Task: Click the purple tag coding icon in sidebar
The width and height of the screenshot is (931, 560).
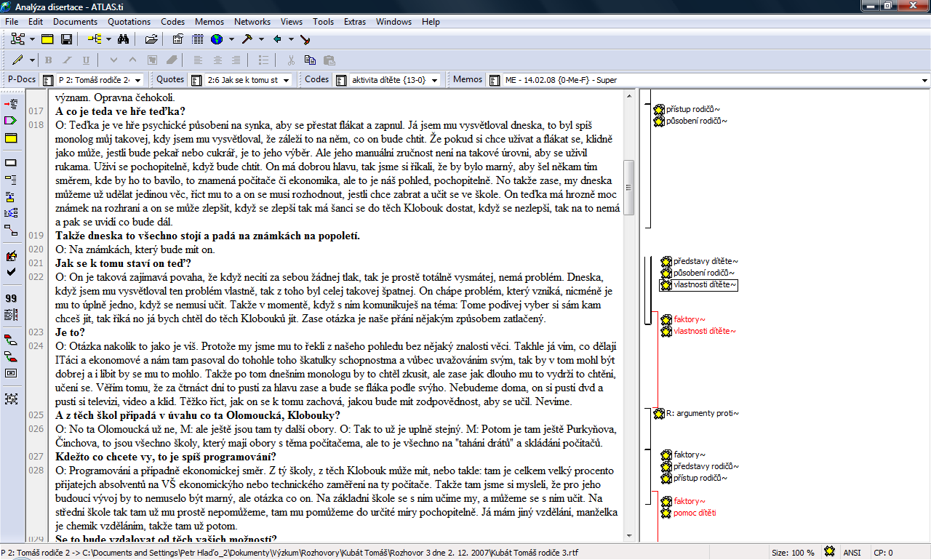Action: point(11,121)
